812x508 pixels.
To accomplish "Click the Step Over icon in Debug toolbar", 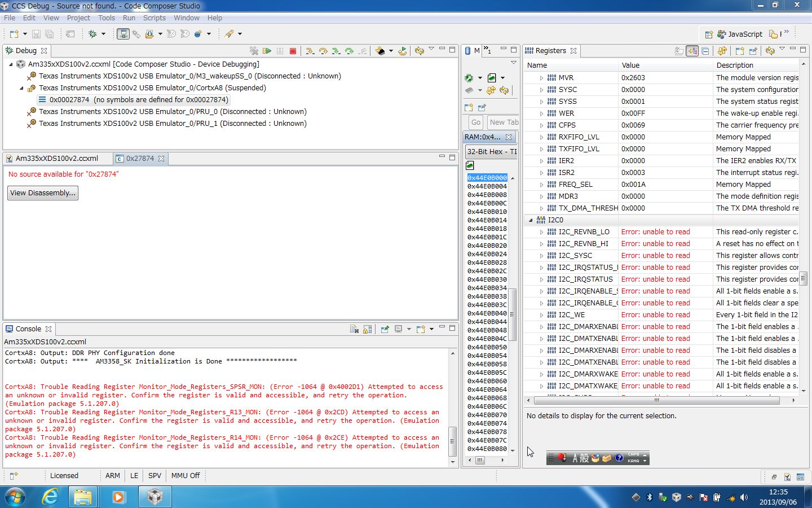I will click(323, 51).
